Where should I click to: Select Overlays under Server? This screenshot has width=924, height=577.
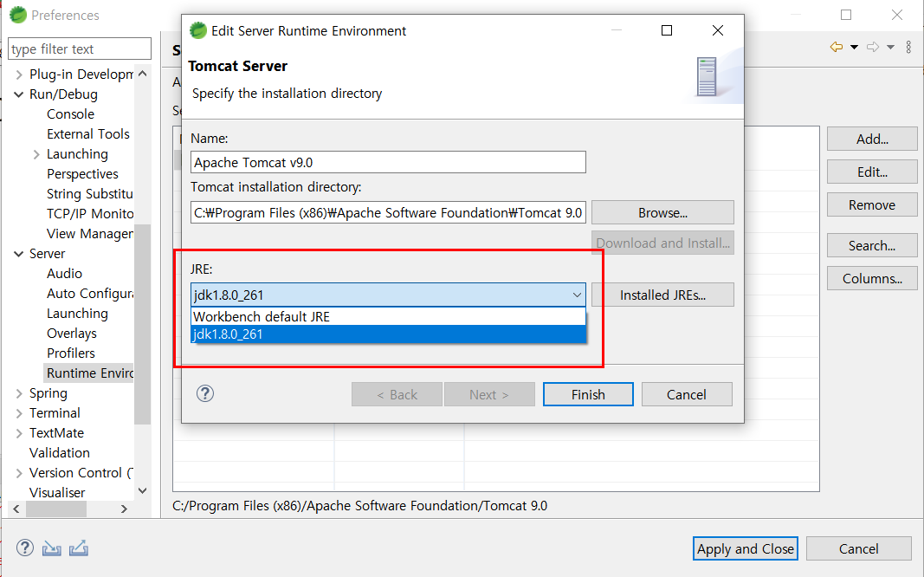71,334
